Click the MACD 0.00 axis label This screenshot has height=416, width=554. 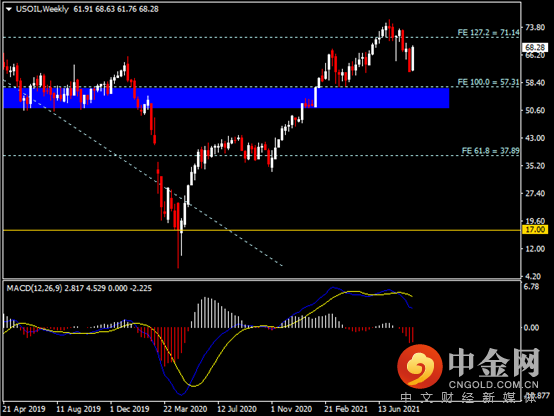tap(531, 328)
